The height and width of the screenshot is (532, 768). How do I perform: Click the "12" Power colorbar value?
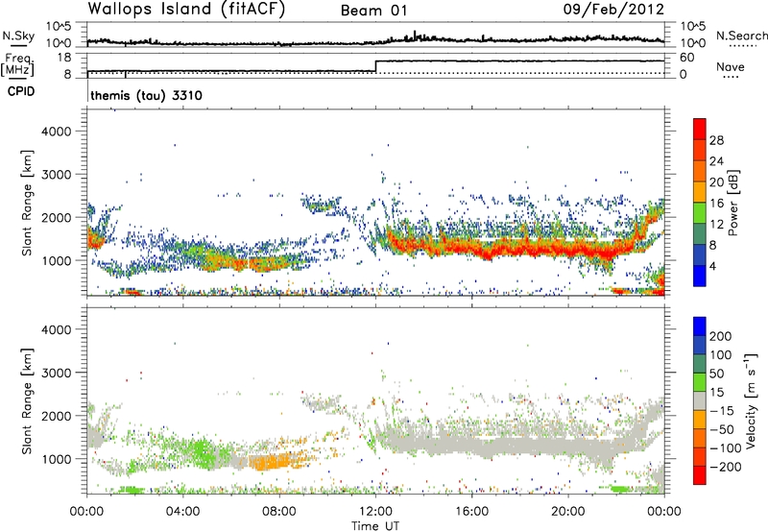pos(716,225)
